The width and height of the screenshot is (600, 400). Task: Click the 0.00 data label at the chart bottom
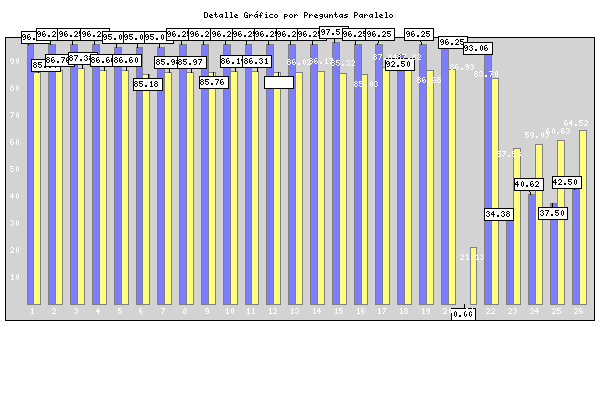pyautogui.click(x=463, y=314)
